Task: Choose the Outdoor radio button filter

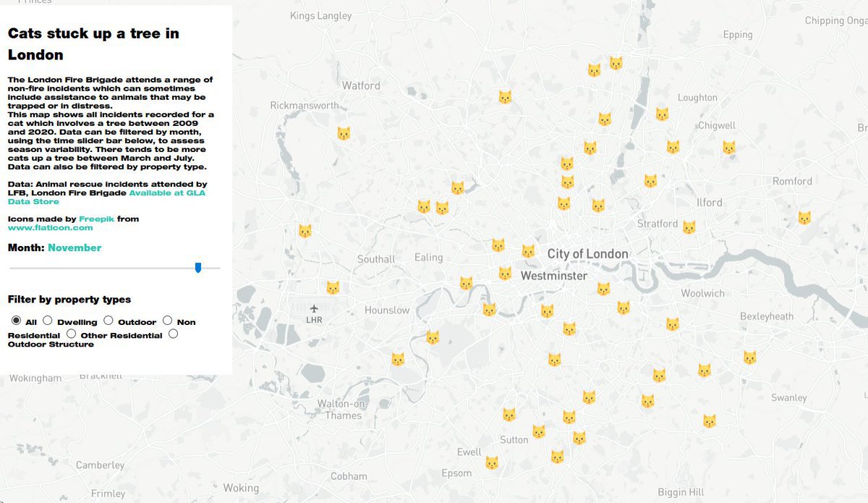Action: pos(109,321)
